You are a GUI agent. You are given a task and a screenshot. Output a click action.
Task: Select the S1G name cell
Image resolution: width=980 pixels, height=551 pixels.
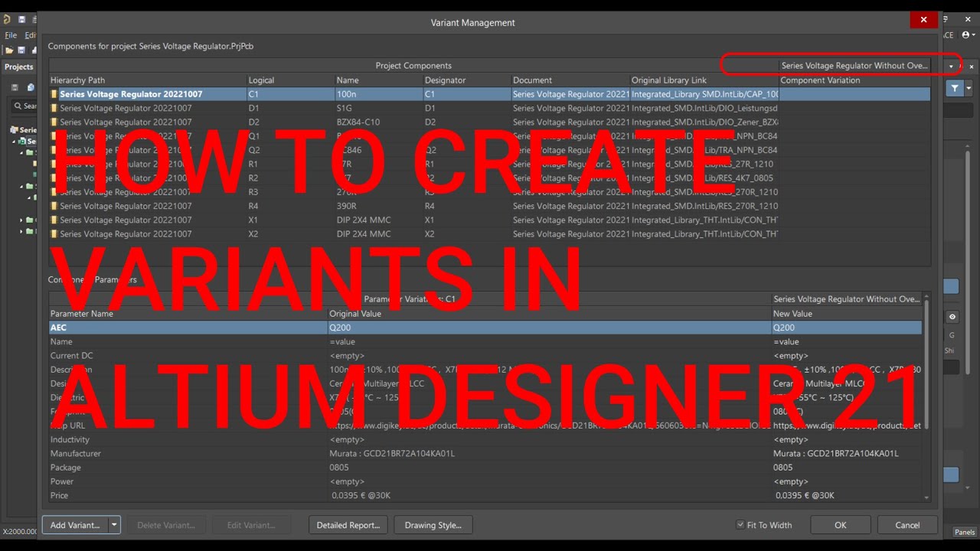point(379,108)
